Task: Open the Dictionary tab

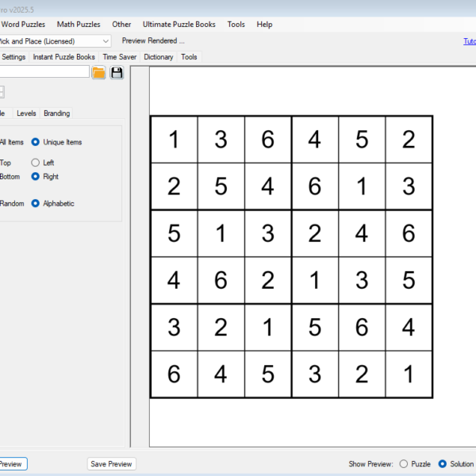Action: [159, 57]
